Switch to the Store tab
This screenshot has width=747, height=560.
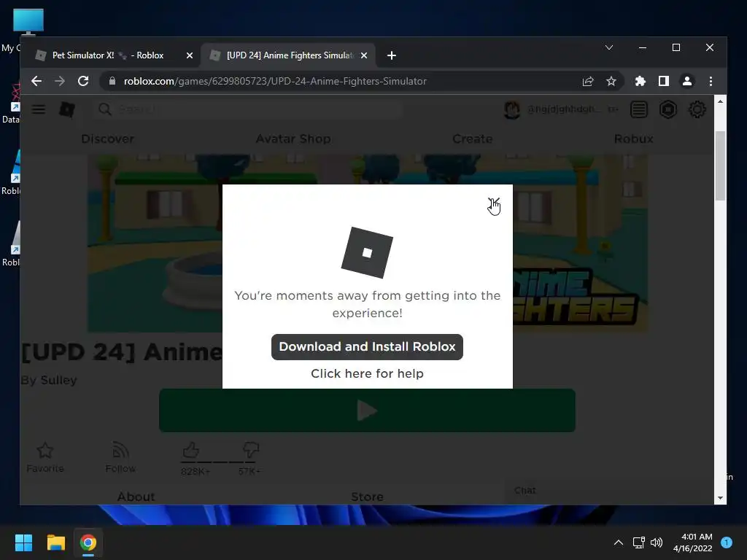(367, 497)
